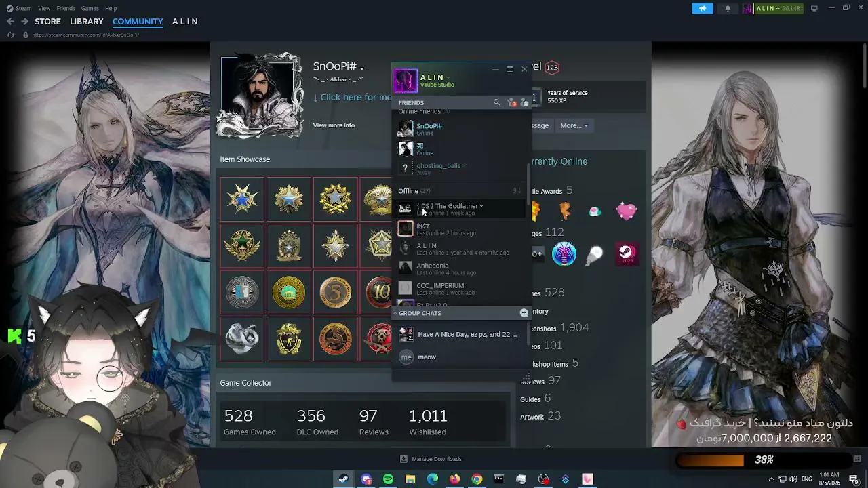Screen dimensions: 868x488
Task: Open the Games menu
Action: 90,8
